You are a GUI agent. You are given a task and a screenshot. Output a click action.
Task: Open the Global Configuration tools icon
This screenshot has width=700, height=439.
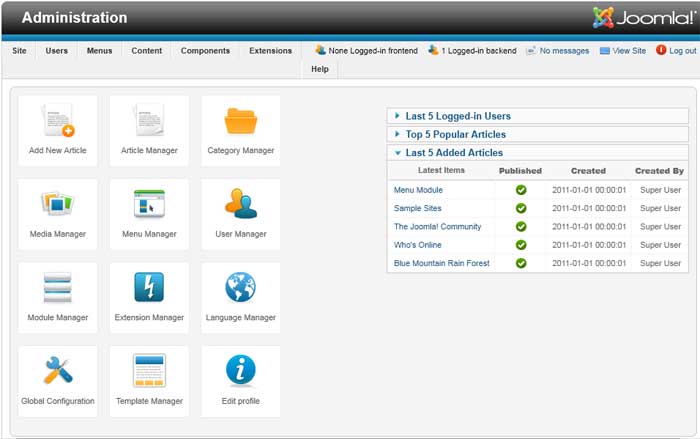[58, 370]
